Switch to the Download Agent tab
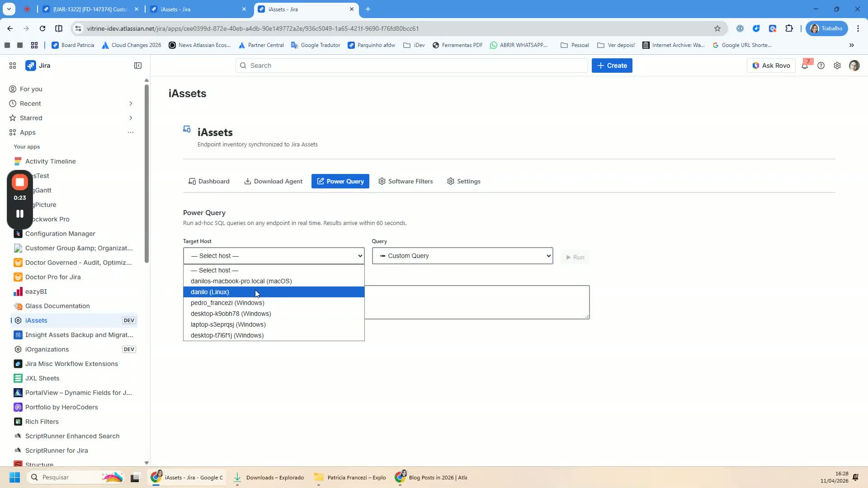 click(x=273, y=181)
